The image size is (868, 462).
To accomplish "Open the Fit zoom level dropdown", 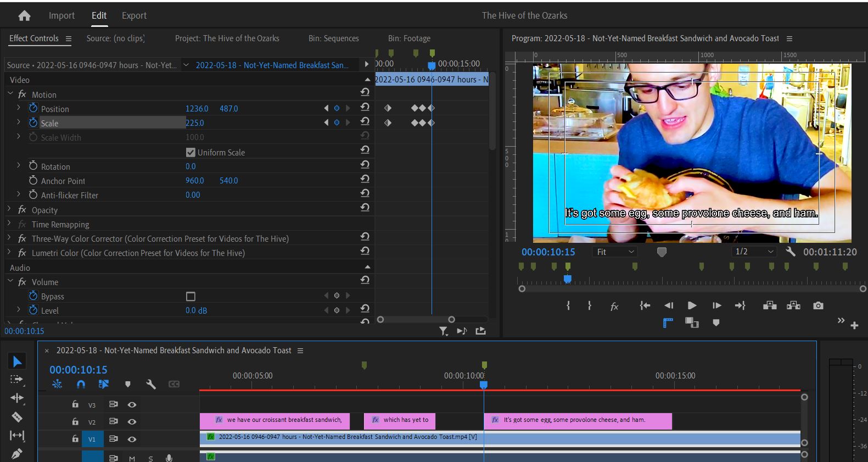I will coord(615,252).
